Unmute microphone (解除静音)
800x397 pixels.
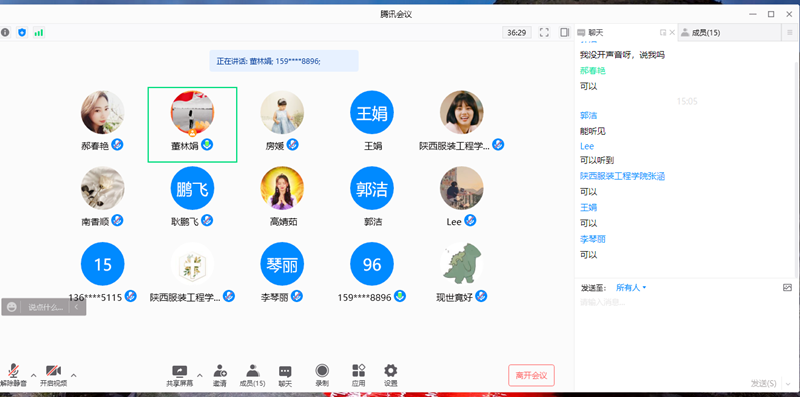pyautogui.click(x=13, y=375)
